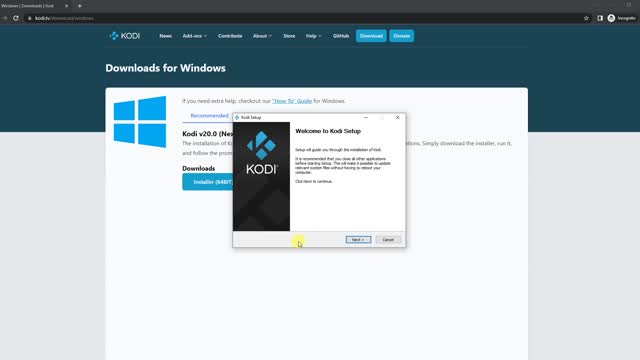Open the browser side panel icon

click(600, 18)
